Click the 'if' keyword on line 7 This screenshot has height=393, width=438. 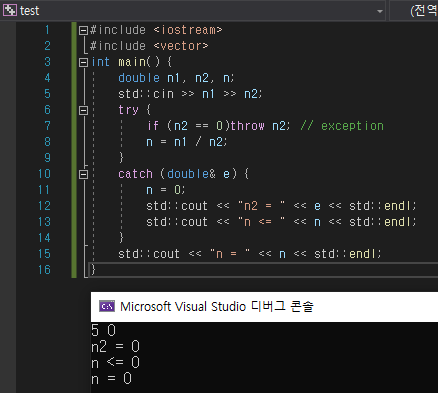coord(153,126)
